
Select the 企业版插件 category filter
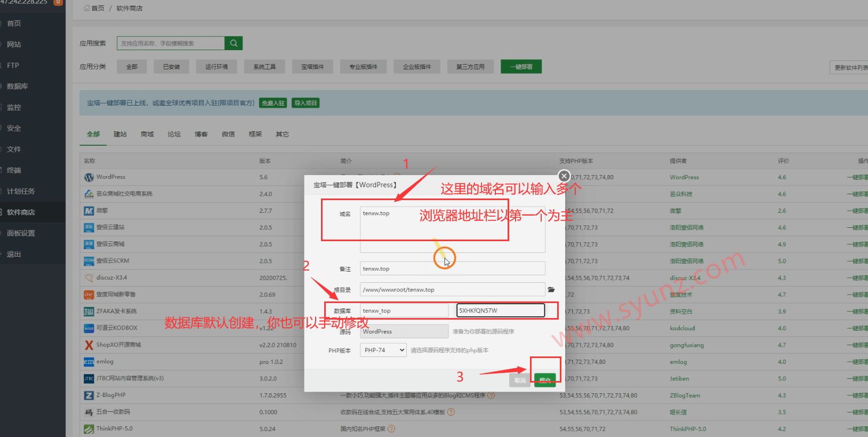tap(417, 67)
